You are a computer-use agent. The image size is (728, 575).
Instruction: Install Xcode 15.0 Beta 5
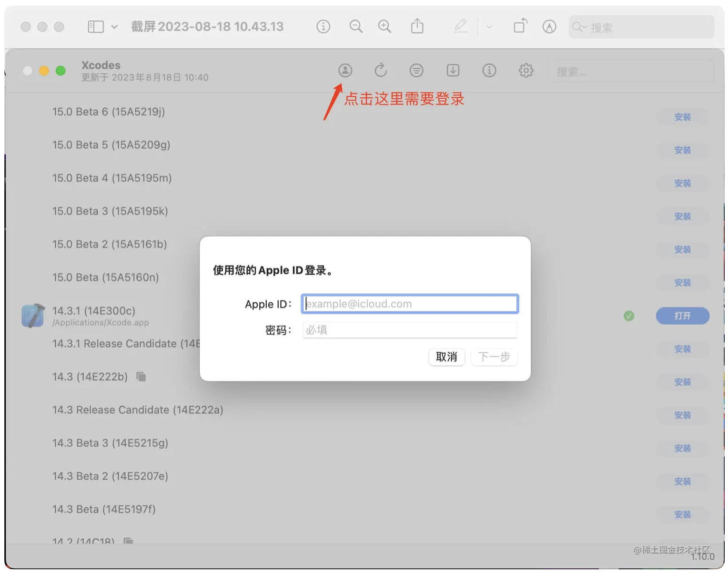pos(682,150)
